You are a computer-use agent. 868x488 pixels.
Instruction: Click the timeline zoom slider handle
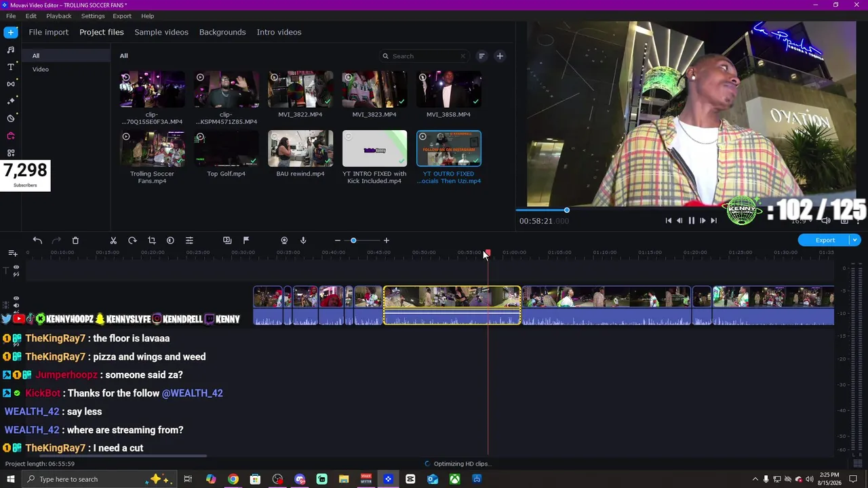pos(353,241)
